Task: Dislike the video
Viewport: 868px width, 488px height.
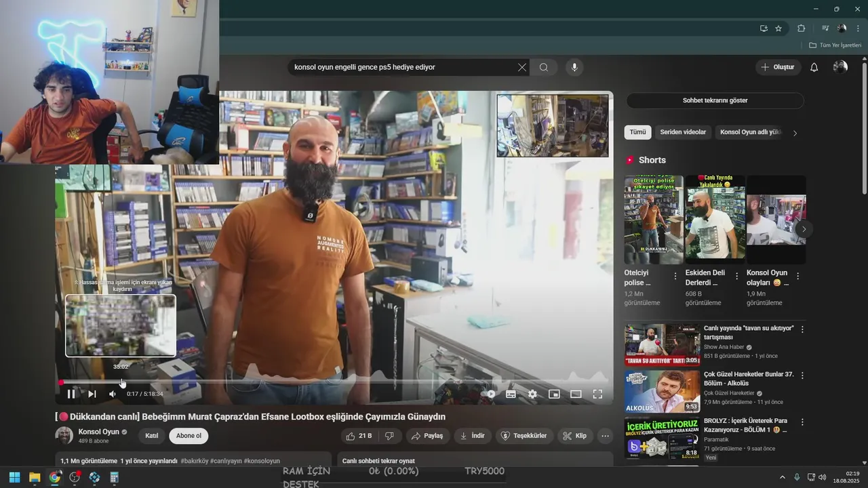Action: pos(389,436)
